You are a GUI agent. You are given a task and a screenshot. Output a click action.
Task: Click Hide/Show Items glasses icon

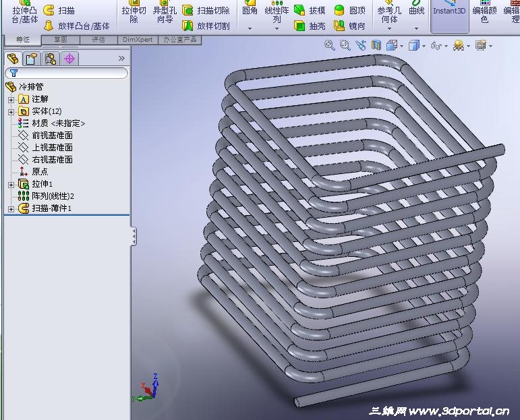tap(436, 45)
